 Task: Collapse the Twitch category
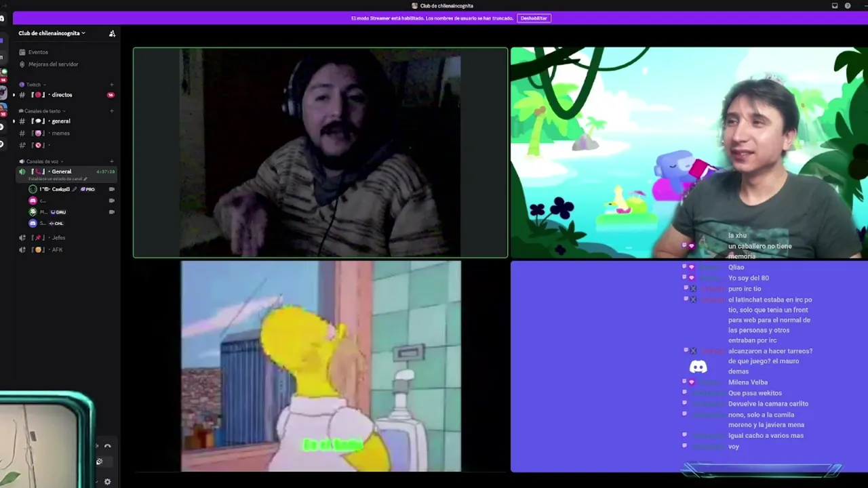point(33,85)
